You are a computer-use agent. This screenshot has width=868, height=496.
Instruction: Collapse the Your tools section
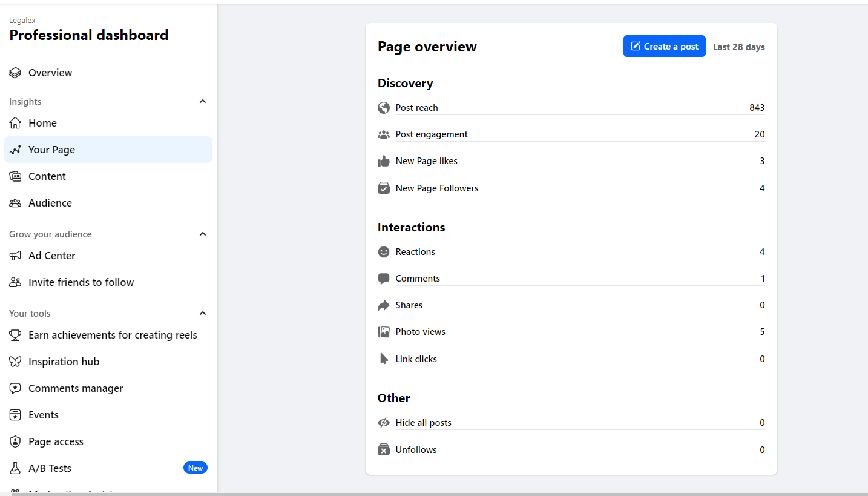tap(203, 314)
